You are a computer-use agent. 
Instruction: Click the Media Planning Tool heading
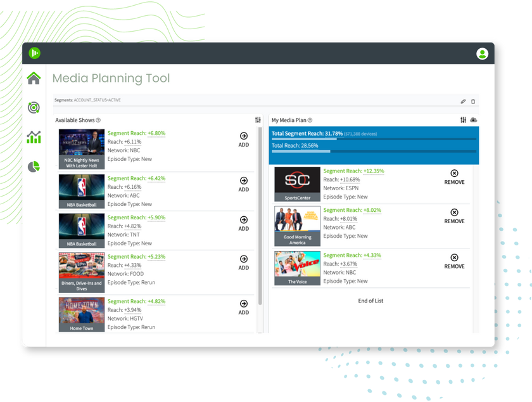coord(111,78)
